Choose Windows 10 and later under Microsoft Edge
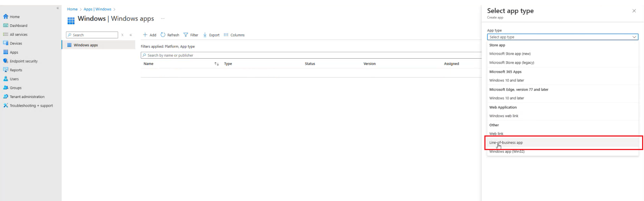644x201 pixels. click(x=563, y=98)
